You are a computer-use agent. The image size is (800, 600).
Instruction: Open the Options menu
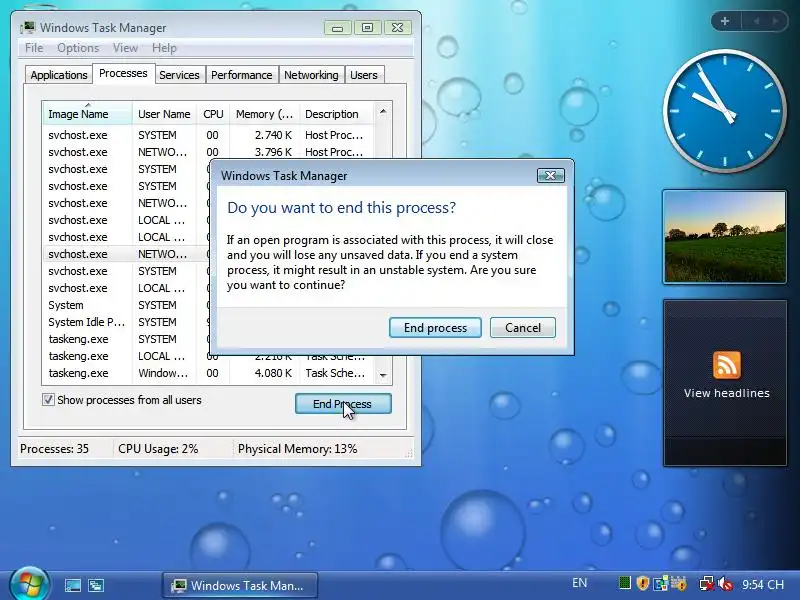[x=78, y=48]
